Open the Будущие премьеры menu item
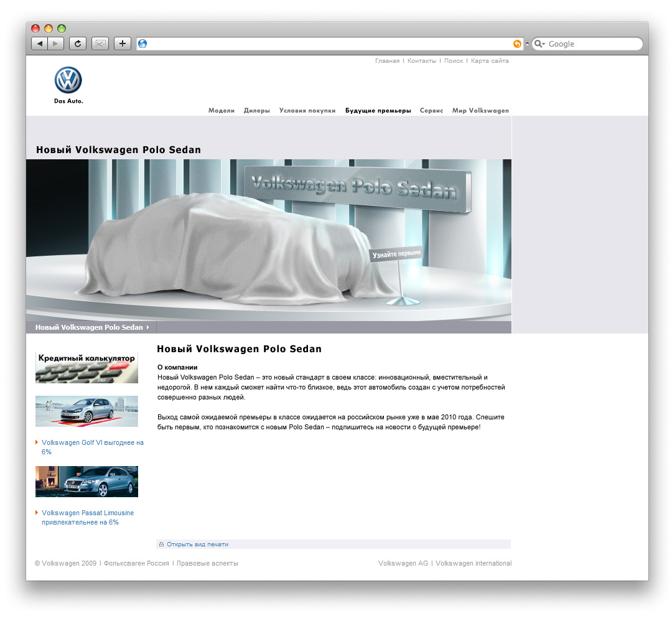Screen dimensions: 672x621 coord(378,110)
